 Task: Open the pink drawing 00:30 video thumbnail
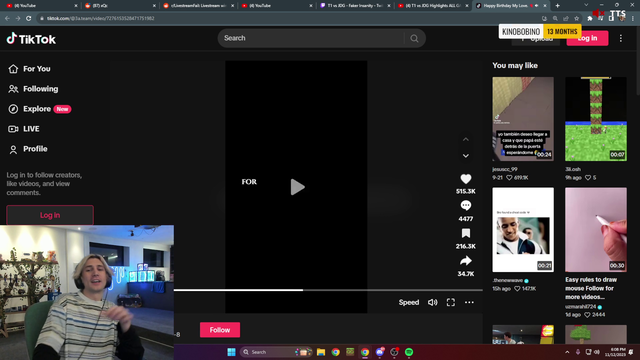pos(596,230)
